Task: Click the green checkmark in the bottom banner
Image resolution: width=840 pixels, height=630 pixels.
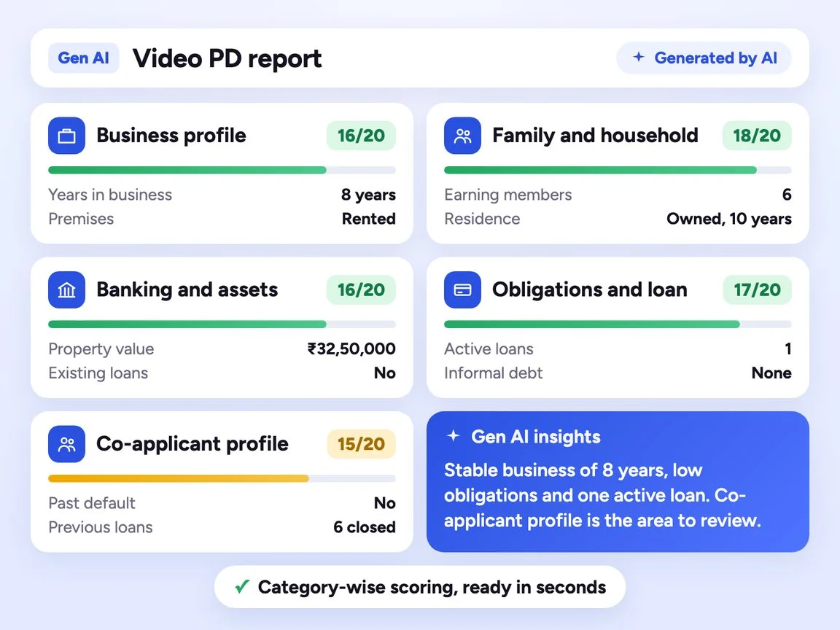Action: tap(242, 586)
